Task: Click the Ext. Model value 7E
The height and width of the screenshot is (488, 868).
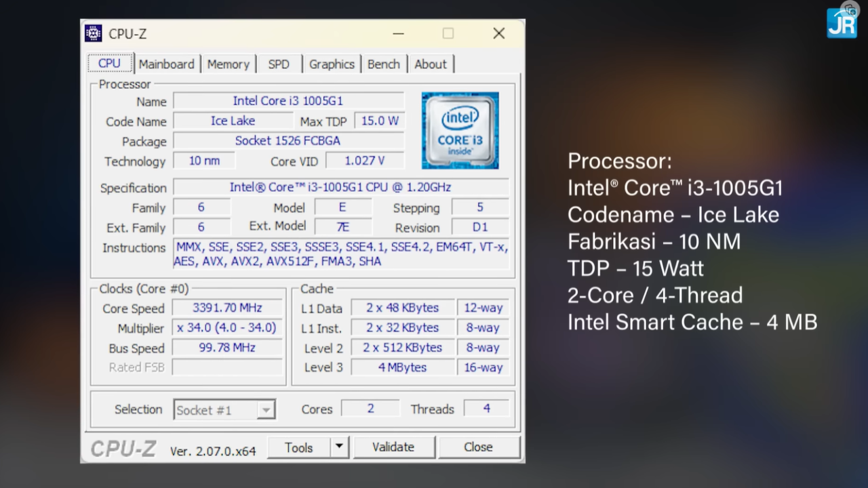Action: tap(343, 227)
